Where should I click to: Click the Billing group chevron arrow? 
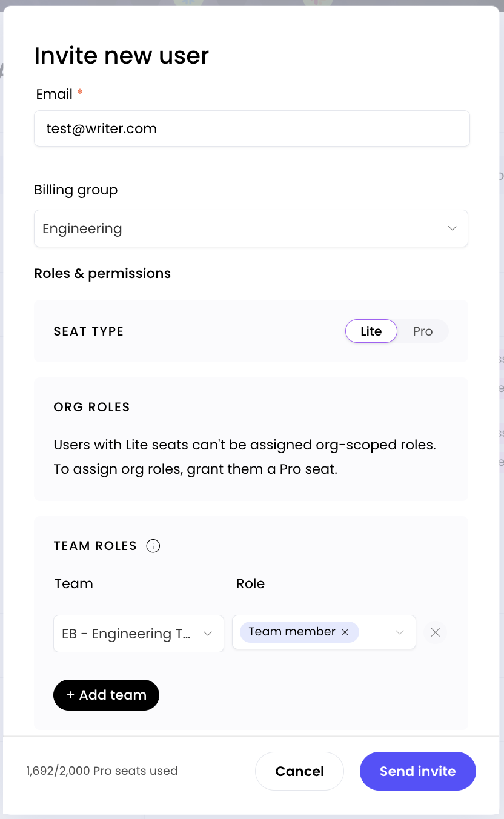tap(452, 228)
